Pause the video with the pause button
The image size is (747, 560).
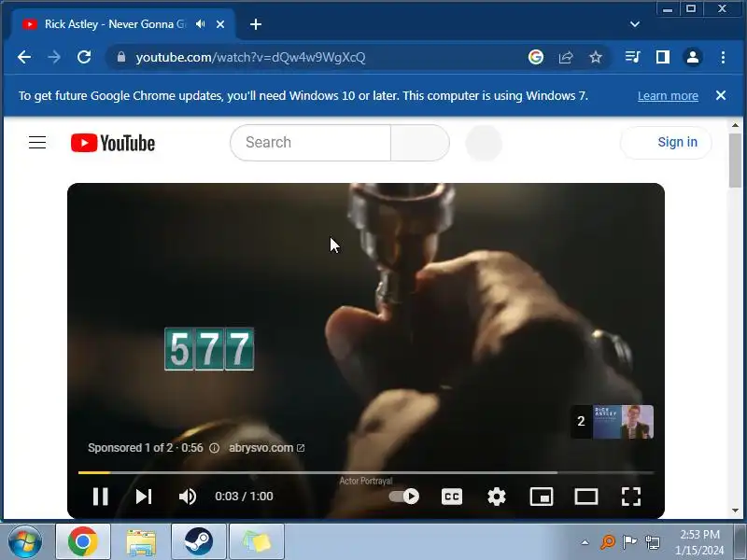coord(100,497)
